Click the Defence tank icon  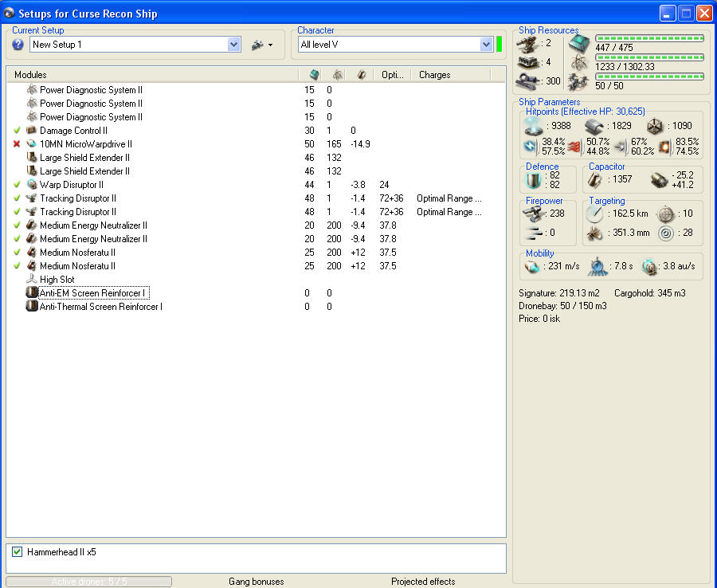(x=533, y=180)
